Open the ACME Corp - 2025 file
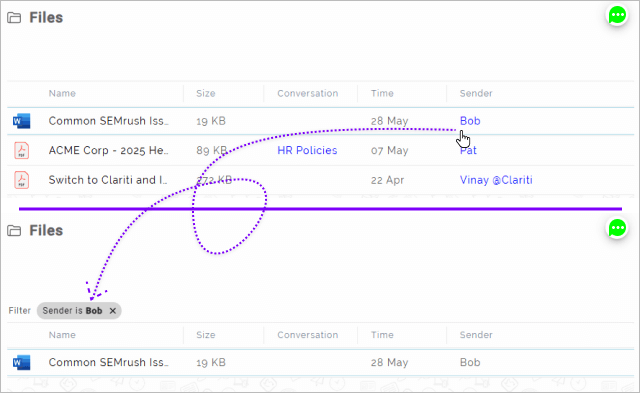 click(x=108, y=151)
